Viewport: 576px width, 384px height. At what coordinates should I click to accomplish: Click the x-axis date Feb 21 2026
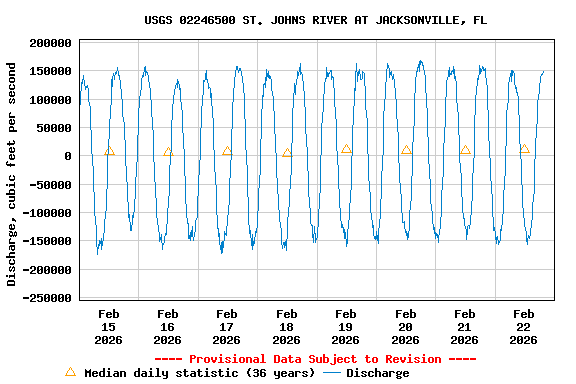click(464, 327)
